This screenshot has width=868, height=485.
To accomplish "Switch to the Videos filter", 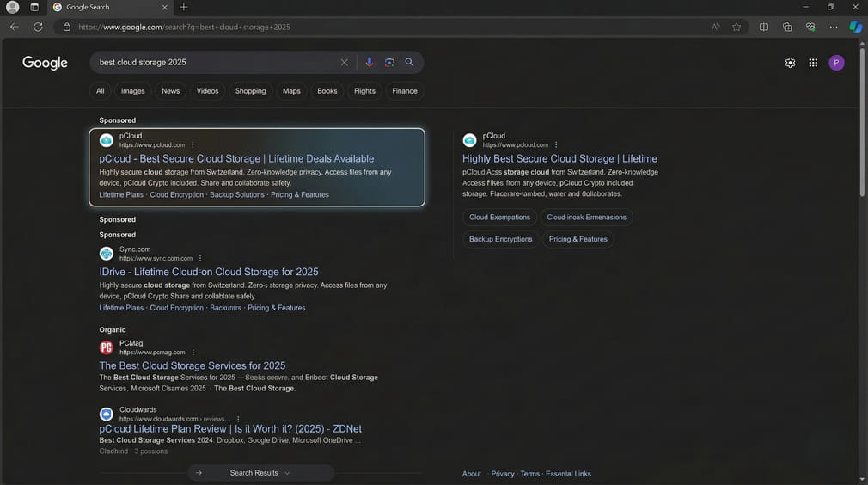I will (x=208, y=91).
